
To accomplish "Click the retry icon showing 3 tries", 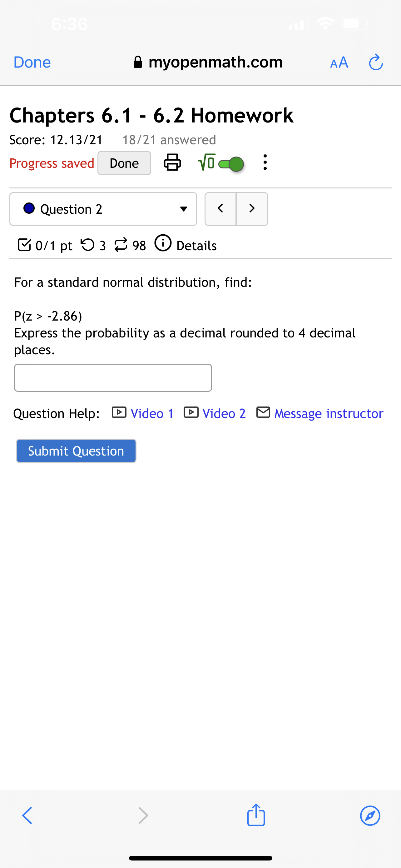I will [88, 245].
